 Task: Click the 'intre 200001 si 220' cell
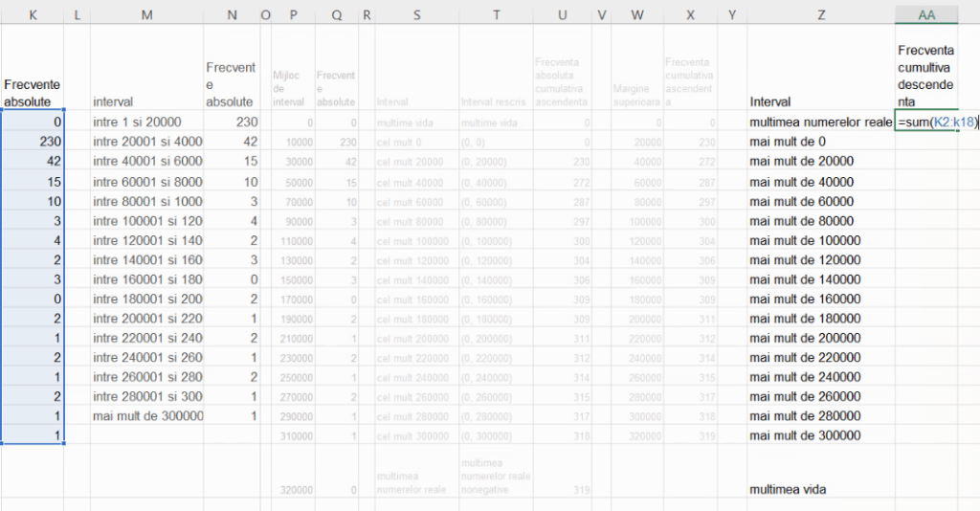coord(146,319)
